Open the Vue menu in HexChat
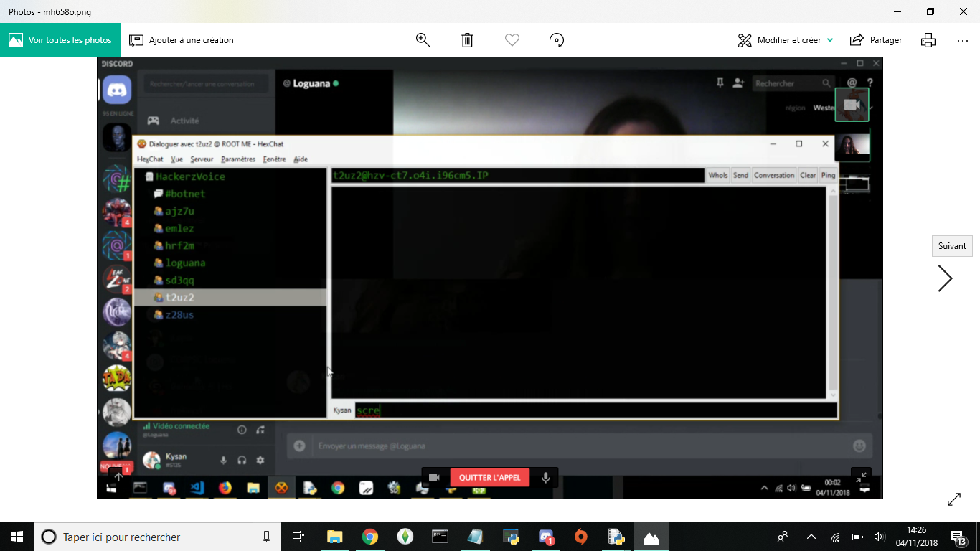Viewport: 980px width, 551px height. tap(176, 159)
